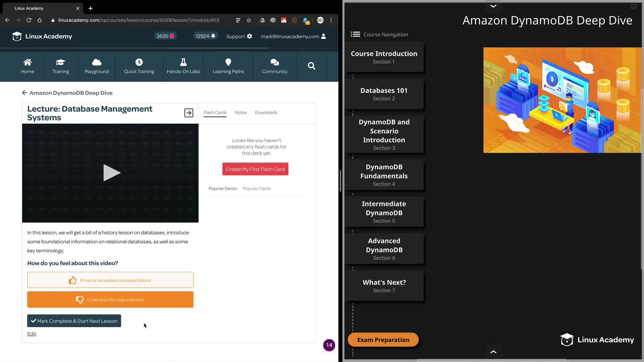This screenshot has width=644, height=362.
Task: Collapse panel with top chevron down
Action: coord(493,6)
